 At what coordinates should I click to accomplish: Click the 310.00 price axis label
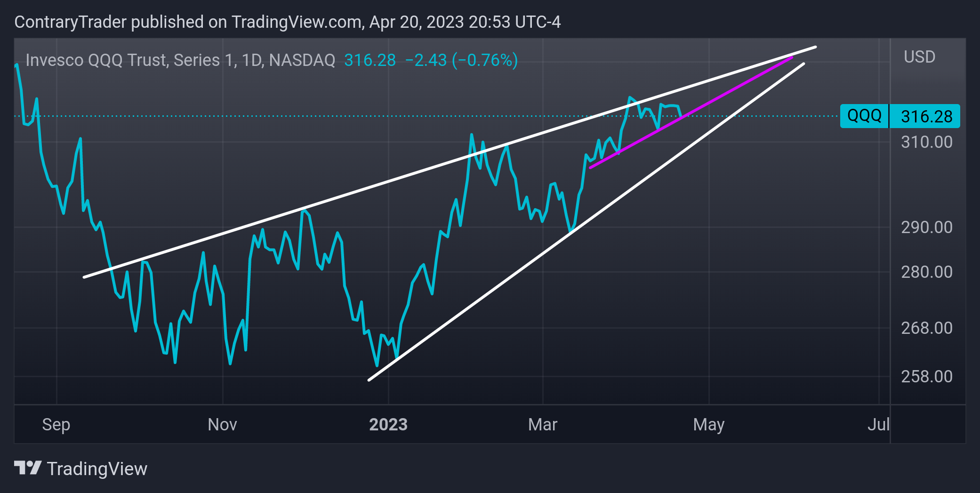(x=926, y=142)
